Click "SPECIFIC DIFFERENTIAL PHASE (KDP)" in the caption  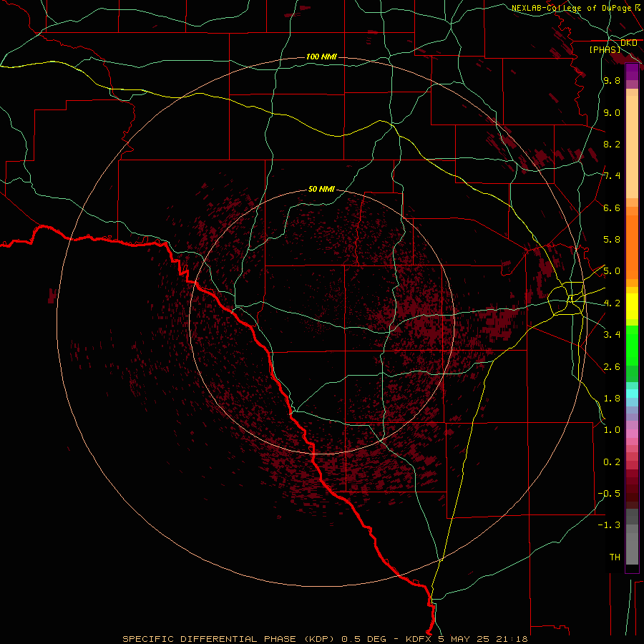click(227, 639)
